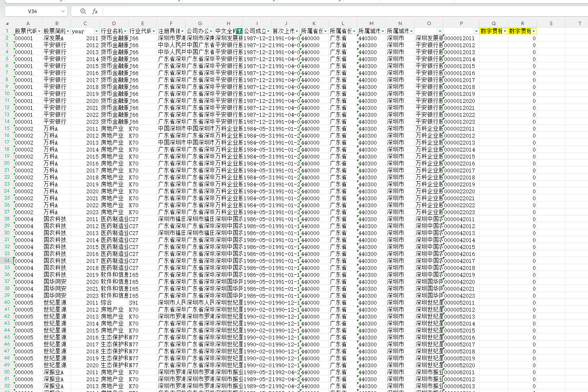The image size is (588, 392).
Task: Click cell P2 containing 0000012011
Action: point(461,38)
